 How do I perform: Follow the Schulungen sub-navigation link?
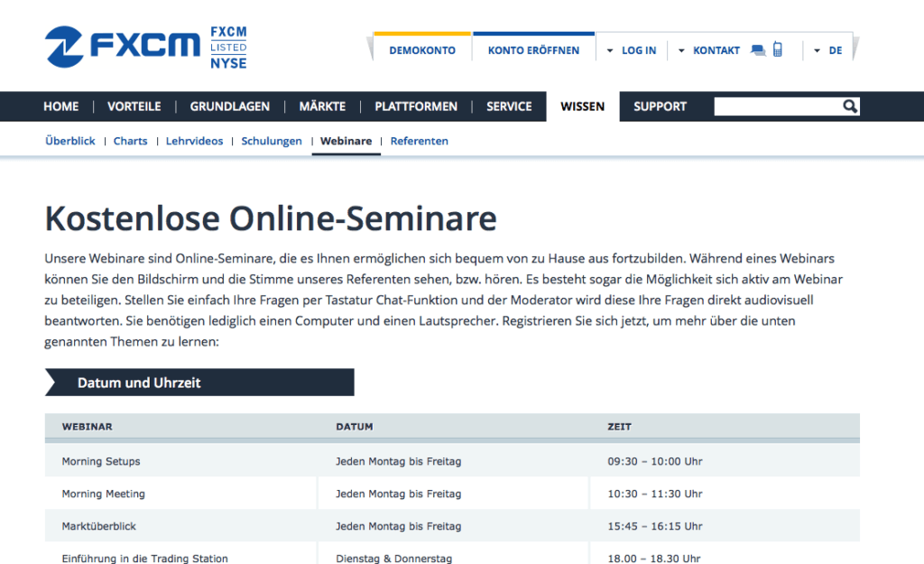(272, 141)
